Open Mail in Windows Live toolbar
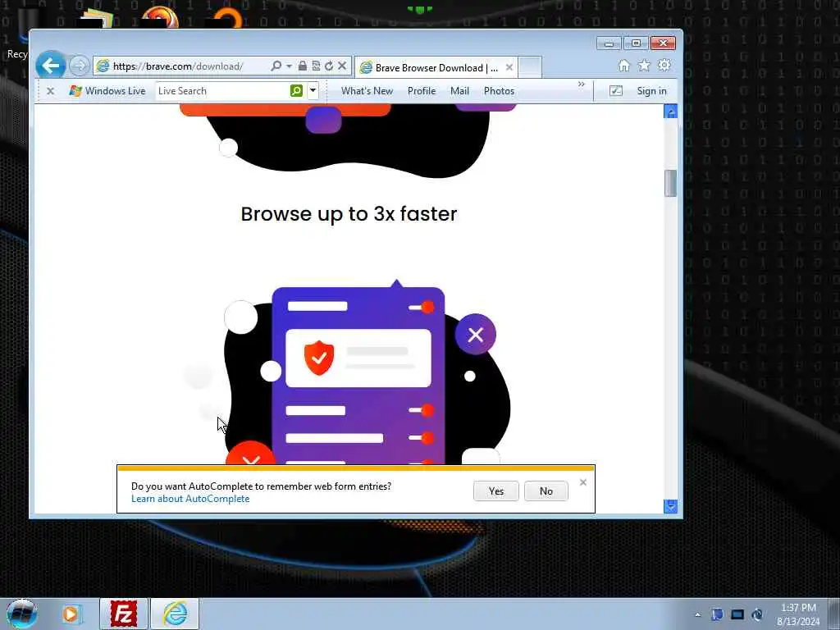This screenshot has height=630, width=840. pos(459,91)
